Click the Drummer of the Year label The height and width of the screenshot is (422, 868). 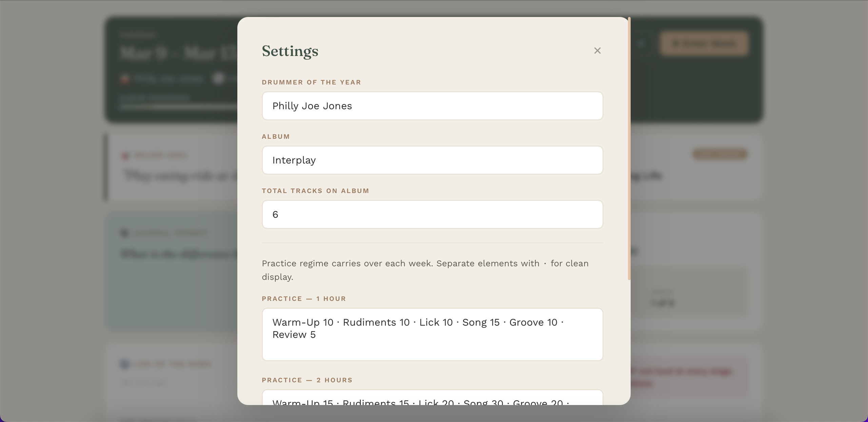point(311,82)
